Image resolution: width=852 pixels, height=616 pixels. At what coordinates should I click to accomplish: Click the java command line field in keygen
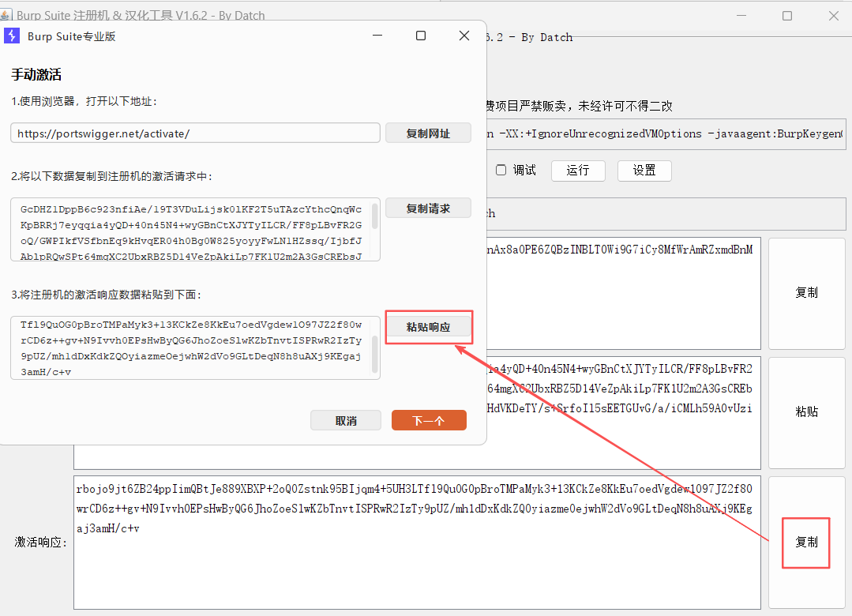point(666,133)
